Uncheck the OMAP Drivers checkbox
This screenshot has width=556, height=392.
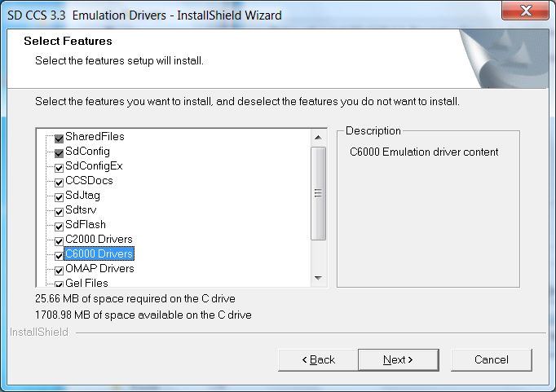pos(59,271)
